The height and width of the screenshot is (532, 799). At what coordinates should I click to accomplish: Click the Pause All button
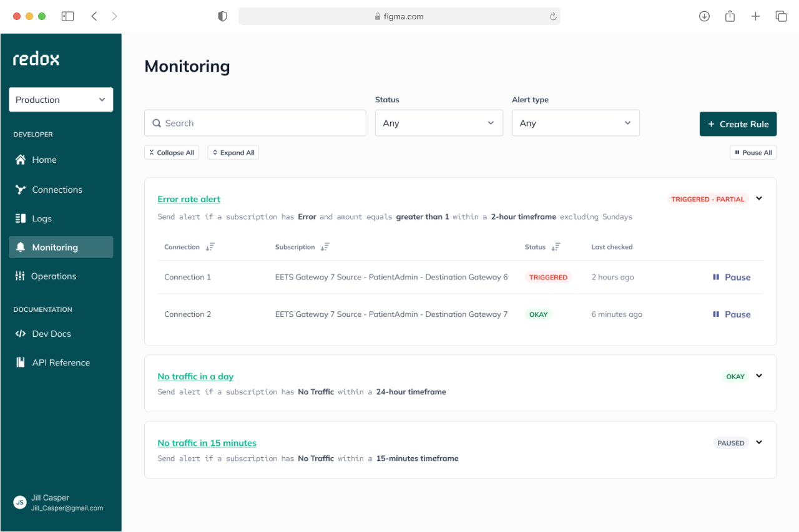[753, 152]
